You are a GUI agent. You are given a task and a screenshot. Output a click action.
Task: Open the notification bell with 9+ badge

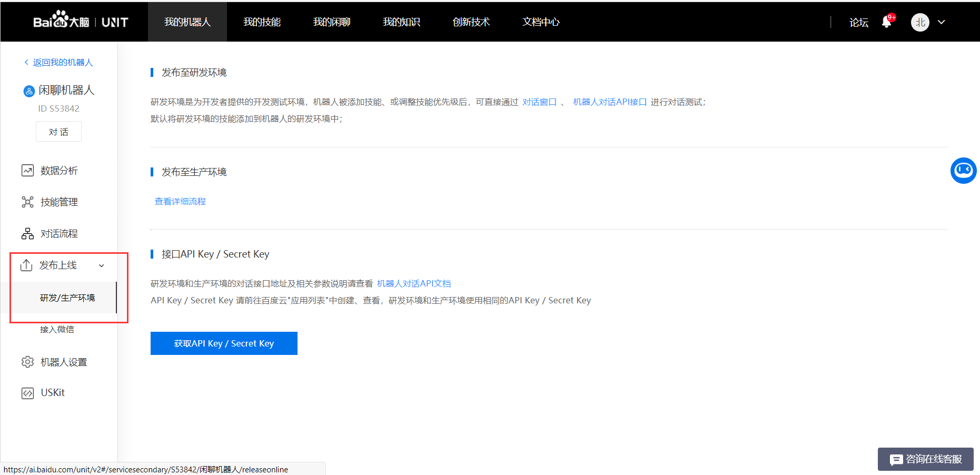tap(887, 22)
